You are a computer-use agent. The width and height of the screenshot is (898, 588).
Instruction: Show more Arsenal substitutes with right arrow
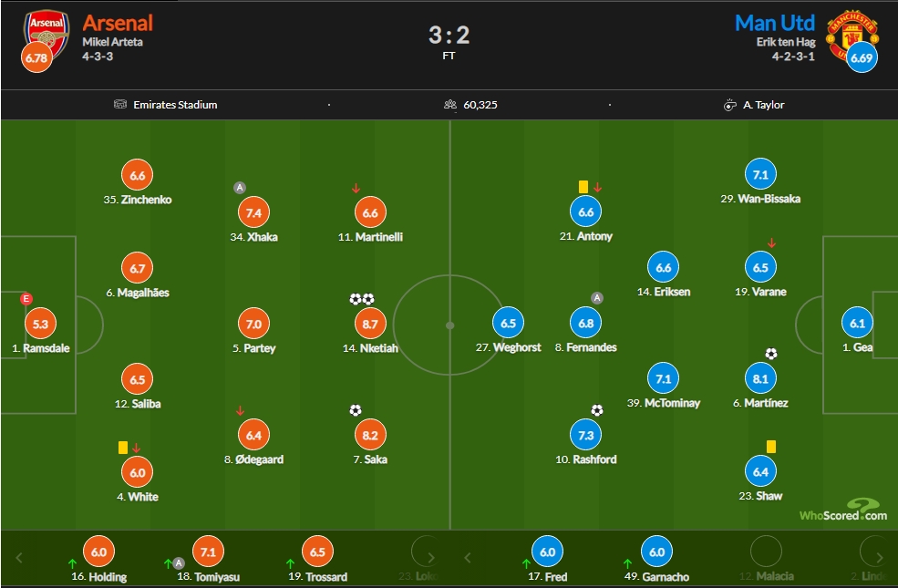point(431,557)
